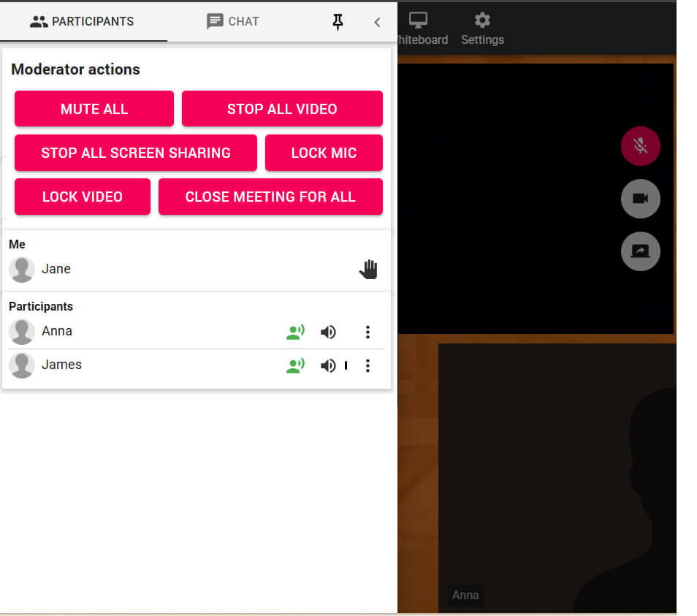This screenshot has height=616, width=697.
Task: Toggle camera using the video overlay icon
Action: (640, 199)
